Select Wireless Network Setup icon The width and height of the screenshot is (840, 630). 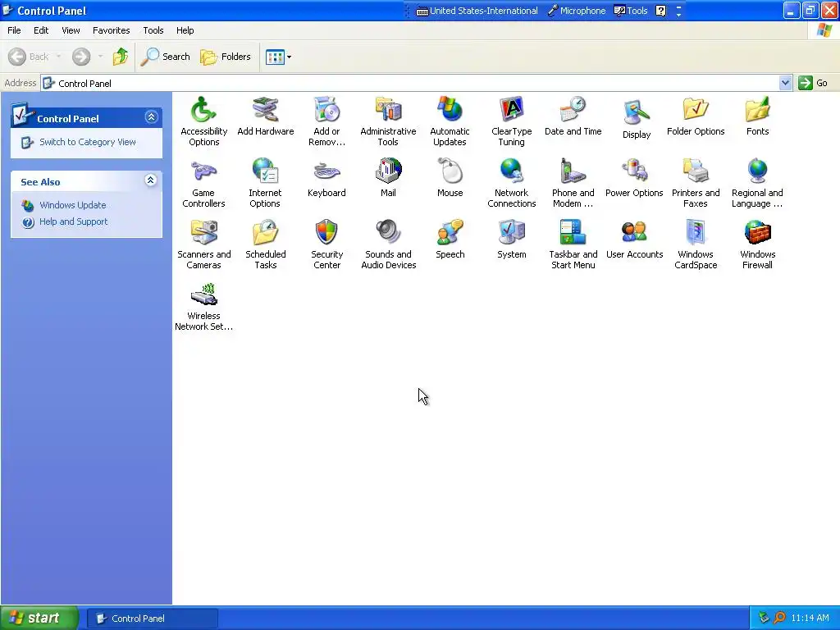point(203,294)
